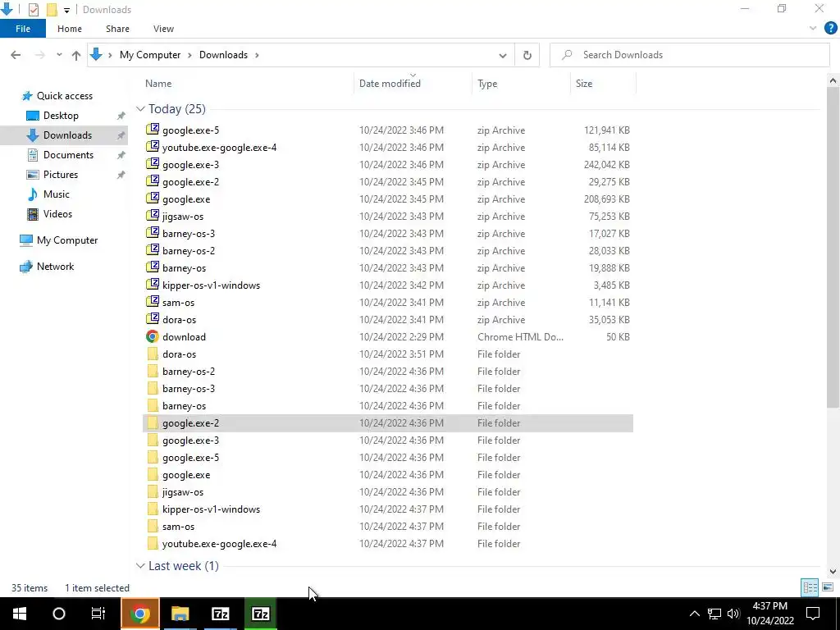Select the kipper-os-v1-windows zip archive icon

[x=153, y=285]
